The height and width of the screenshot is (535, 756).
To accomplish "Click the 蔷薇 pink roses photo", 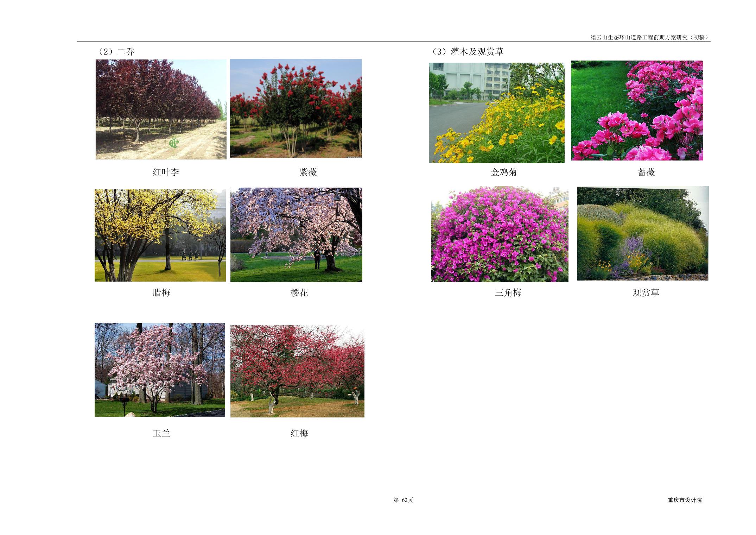I will tap(637, 111).
